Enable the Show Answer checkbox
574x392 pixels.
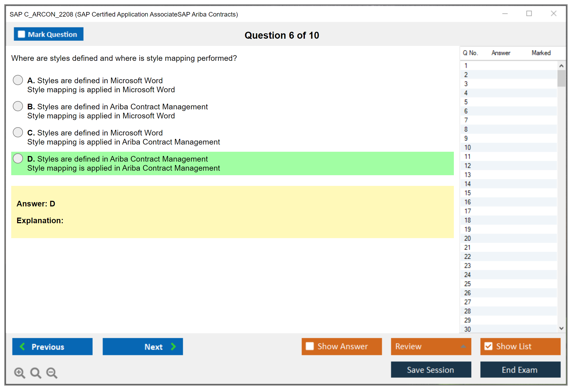310,346
